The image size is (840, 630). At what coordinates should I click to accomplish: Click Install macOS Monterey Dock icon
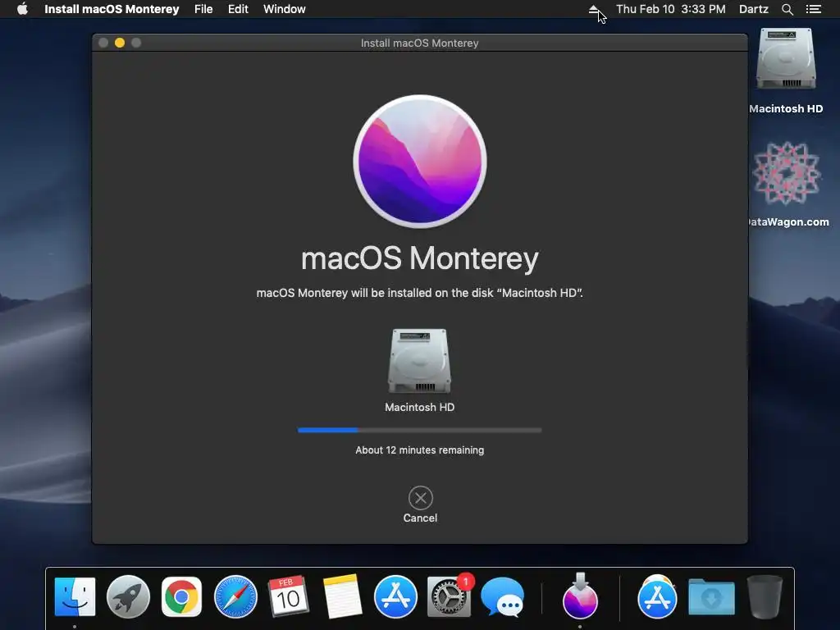580,596
